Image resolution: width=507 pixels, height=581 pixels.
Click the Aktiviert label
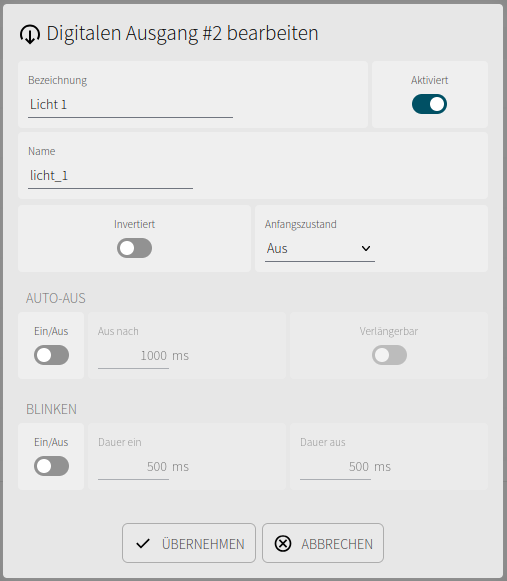click(430, 80)
